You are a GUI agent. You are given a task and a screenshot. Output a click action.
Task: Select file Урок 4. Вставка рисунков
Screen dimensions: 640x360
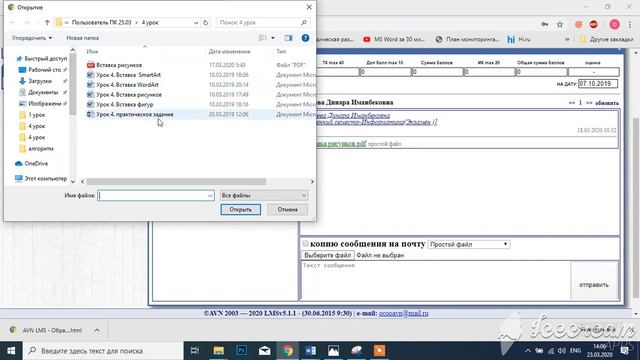point(129,95)
